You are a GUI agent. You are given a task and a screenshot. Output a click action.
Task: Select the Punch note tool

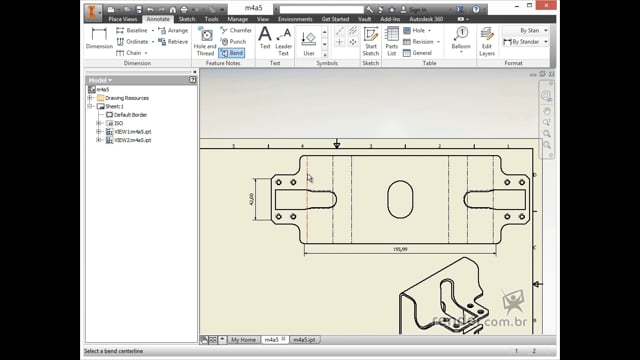pyautogui.click(x=233, y=42)
